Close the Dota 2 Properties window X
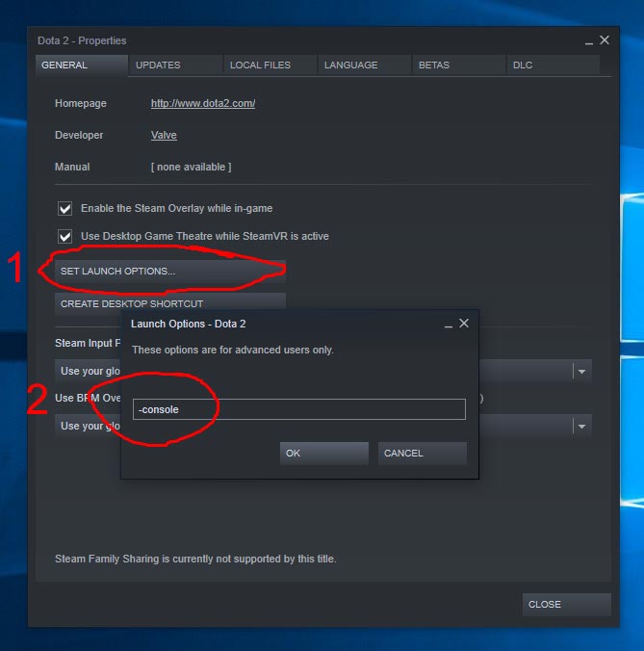This screenshot has height=651, width=644. click(x=605, y=39)
